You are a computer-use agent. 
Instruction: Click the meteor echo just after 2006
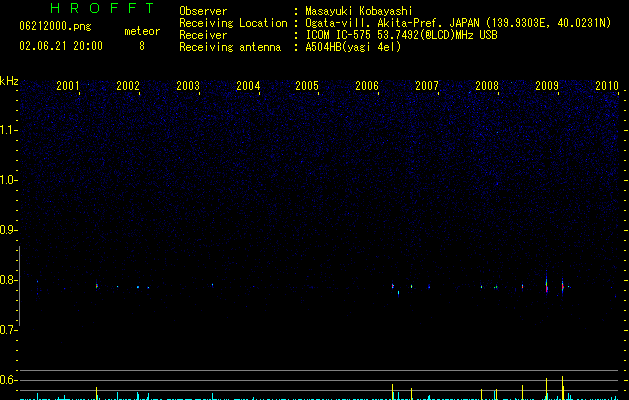[x=393, y=286]
